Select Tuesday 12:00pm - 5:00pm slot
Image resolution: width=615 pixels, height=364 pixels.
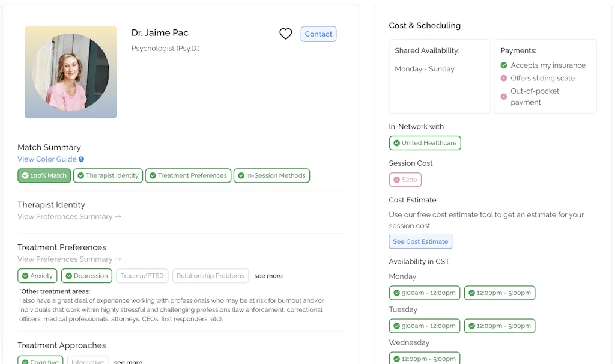pyautogui.click(x=499, y=326)
